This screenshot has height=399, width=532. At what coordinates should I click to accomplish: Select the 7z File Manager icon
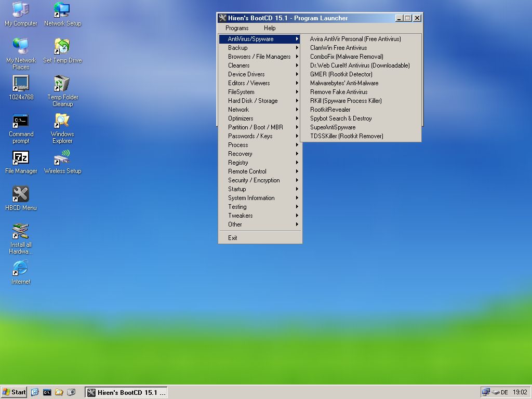click(x=21, y=157)
